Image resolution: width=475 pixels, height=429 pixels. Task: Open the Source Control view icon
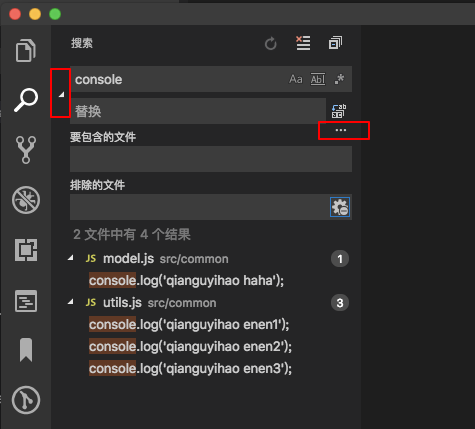[x=26, y=150]
